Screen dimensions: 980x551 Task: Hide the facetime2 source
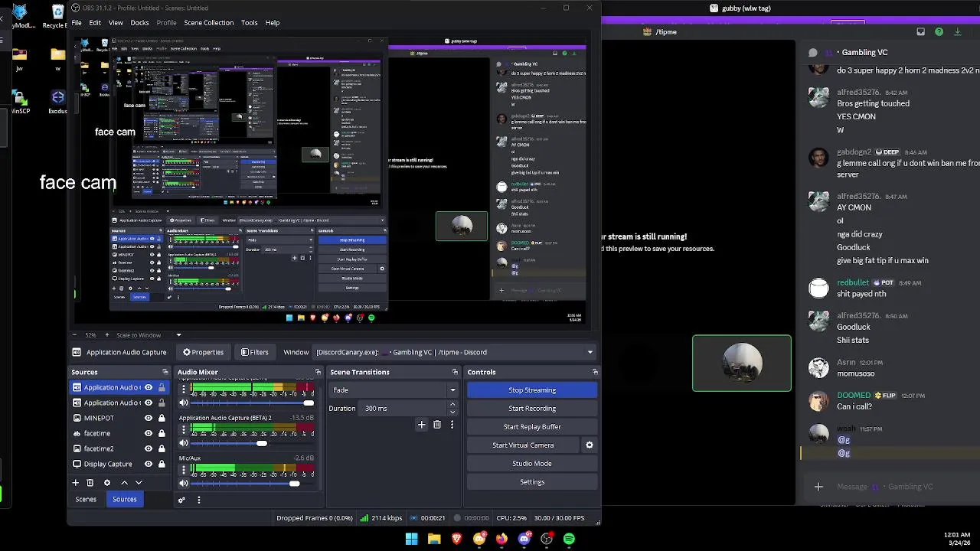[x=149, y=448]
